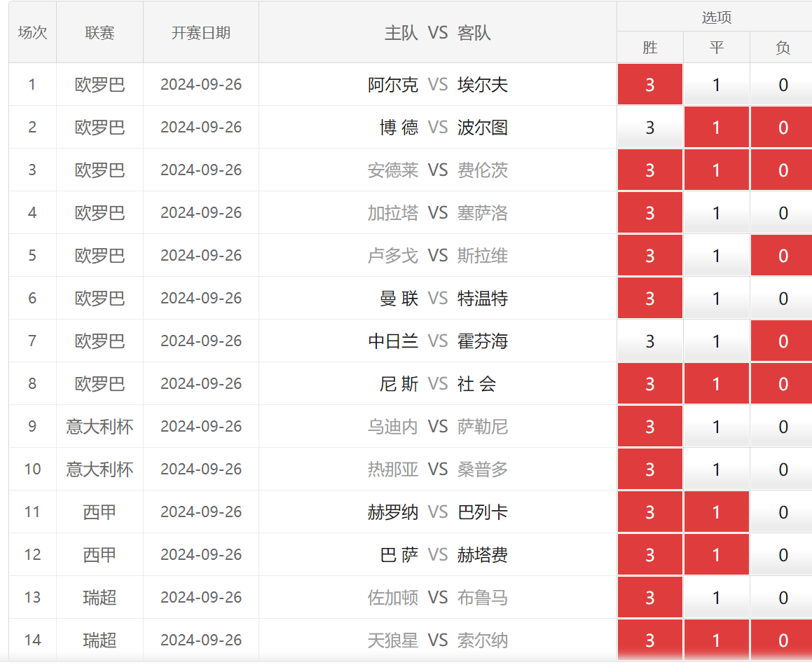This screenshot has width=812, height=665.
Task: Pick loss option 0 for 曼联 VS 特温特
Action: [x=782, y=299]
